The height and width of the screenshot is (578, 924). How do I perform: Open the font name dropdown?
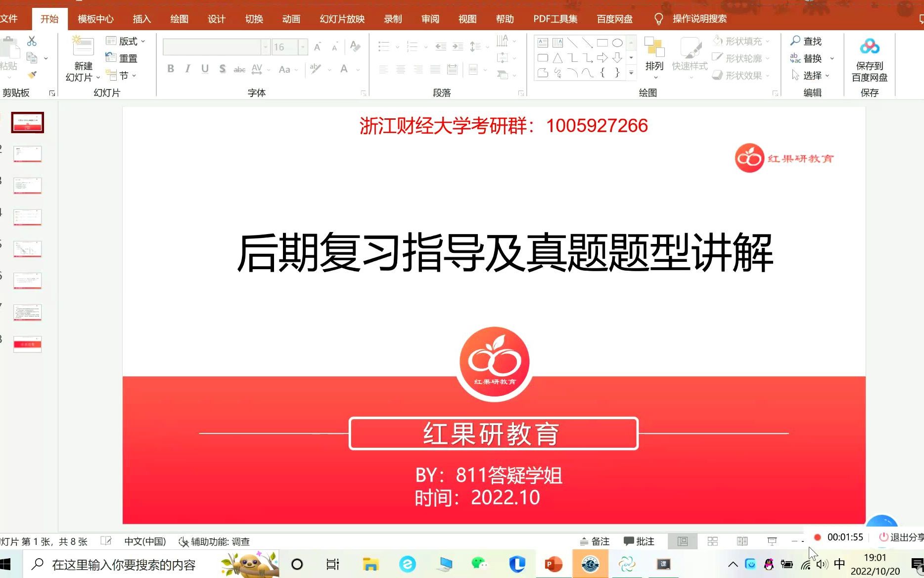point(266,47)
